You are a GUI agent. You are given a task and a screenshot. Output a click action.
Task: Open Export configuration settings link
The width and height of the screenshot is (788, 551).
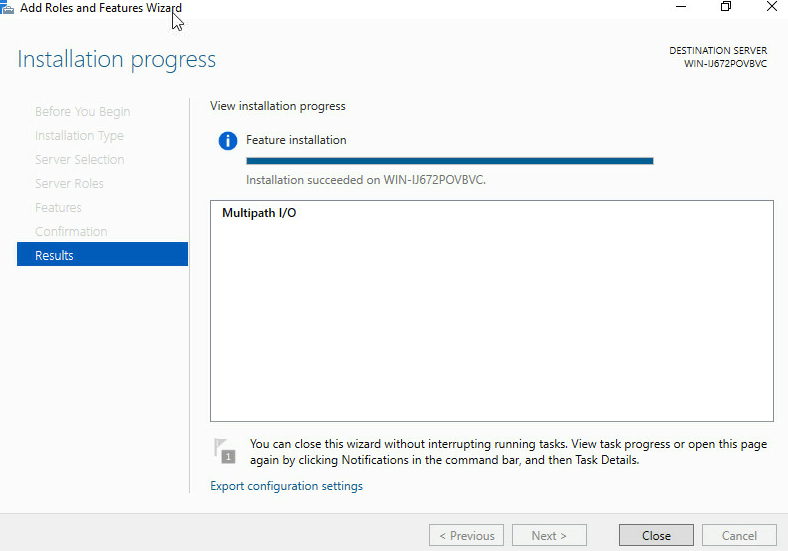(x=286, y=486)
